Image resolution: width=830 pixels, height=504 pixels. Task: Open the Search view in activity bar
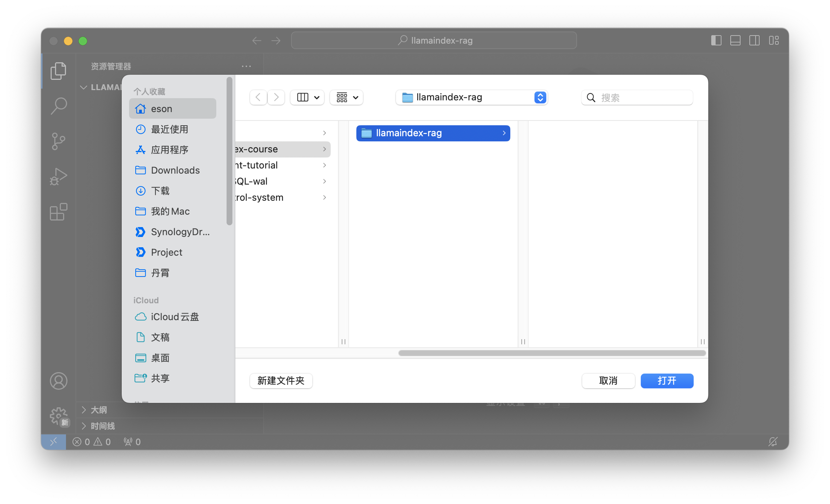(x=58, y=106)
